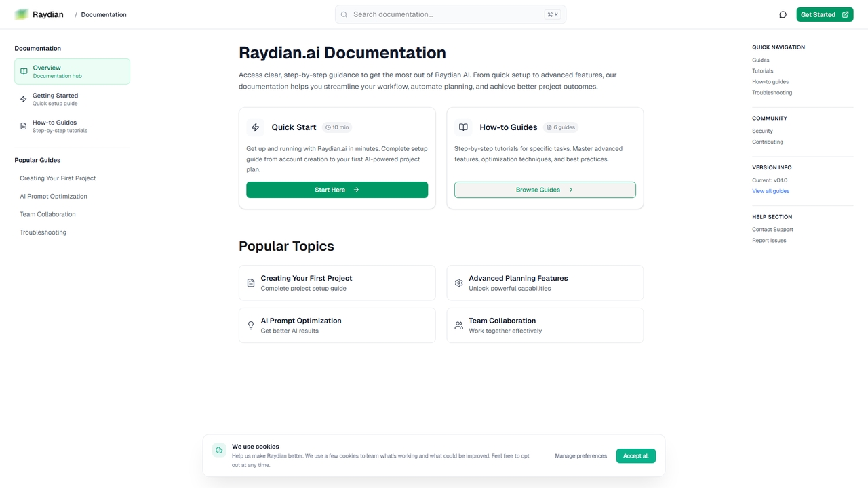The width and height of the screenshot is (868, 488).
Task: Open AI Prompt Optimization topic card
Action: point(337,325)
